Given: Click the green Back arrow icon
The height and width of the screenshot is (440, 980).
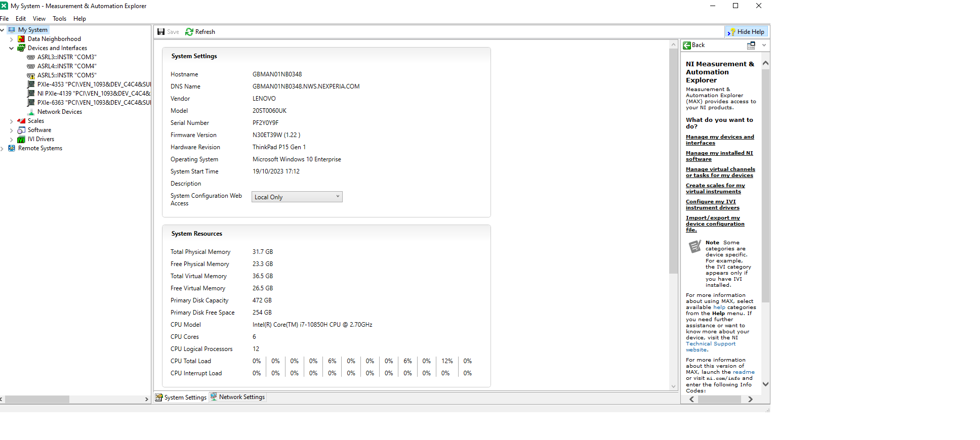Looking at the screenshot, I should point(687,46).
